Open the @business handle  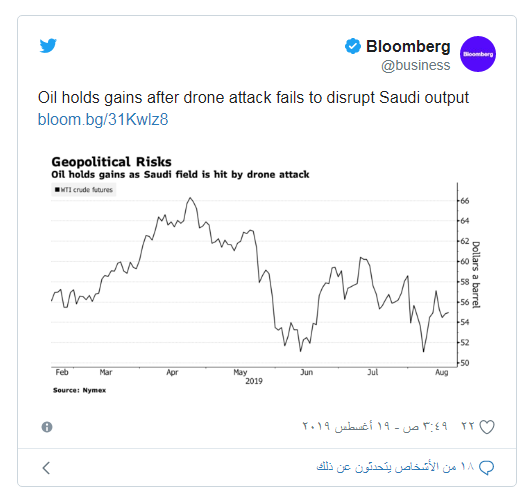point(416,65)
